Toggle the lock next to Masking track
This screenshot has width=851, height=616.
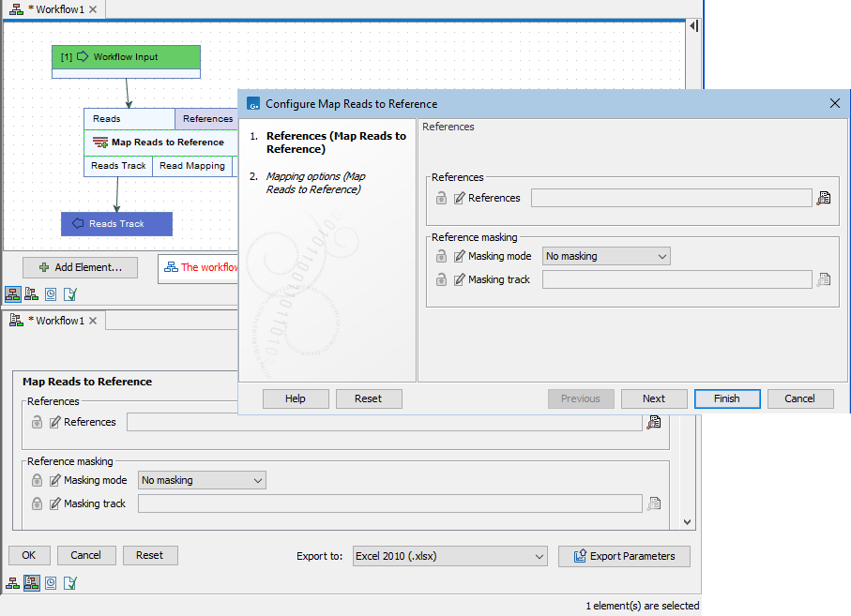(441, 278)
